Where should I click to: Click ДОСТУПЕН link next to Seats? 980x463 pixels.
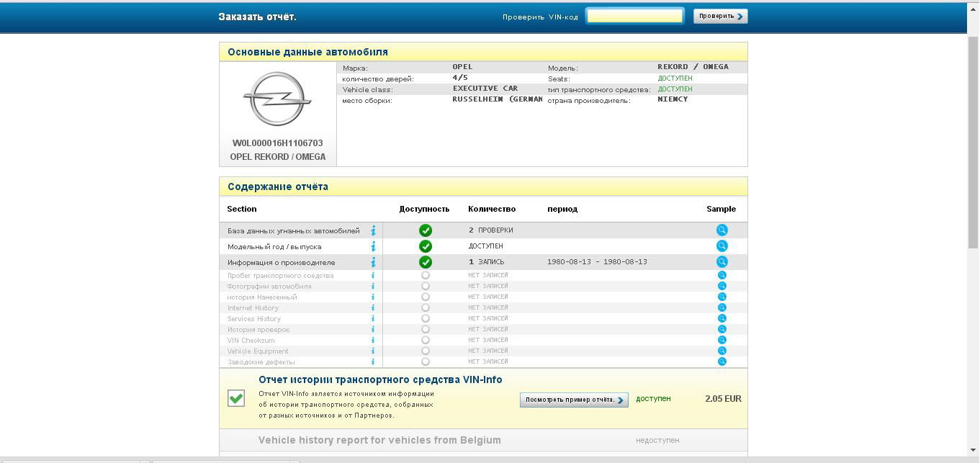pos(675,78)
